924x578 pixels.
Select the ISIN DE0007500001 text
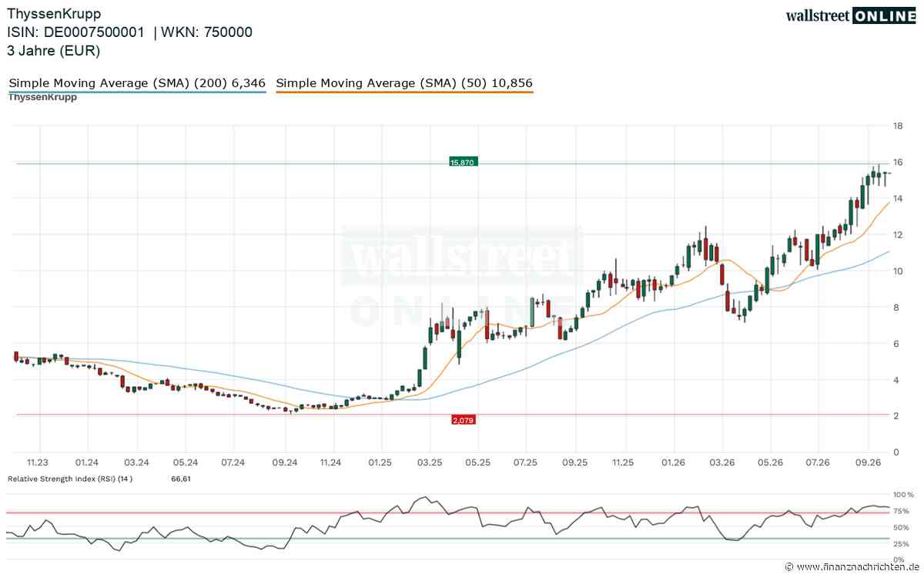pos(75,32)
